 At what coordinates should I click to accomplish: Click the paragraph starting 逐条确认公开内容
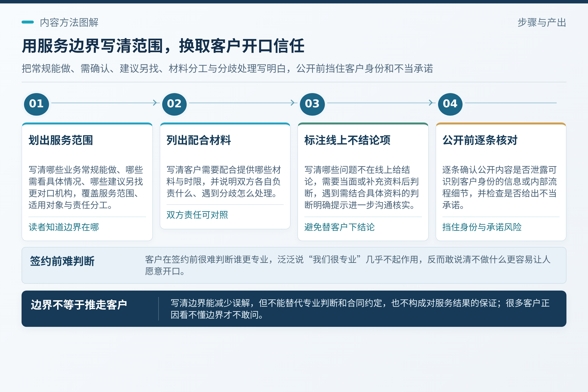click(x=500, y=187)
